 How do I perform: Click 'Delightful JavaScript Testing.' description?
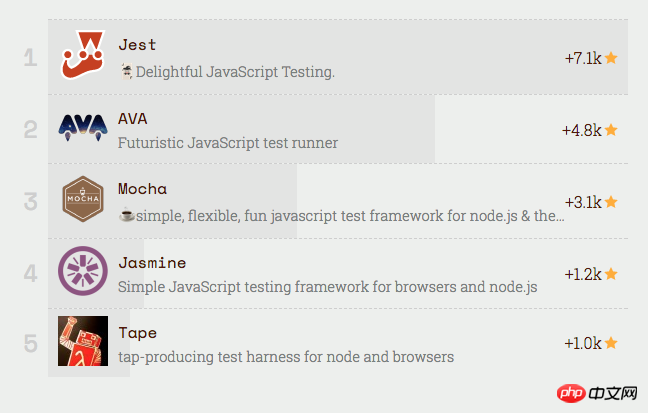click(235, 72)
